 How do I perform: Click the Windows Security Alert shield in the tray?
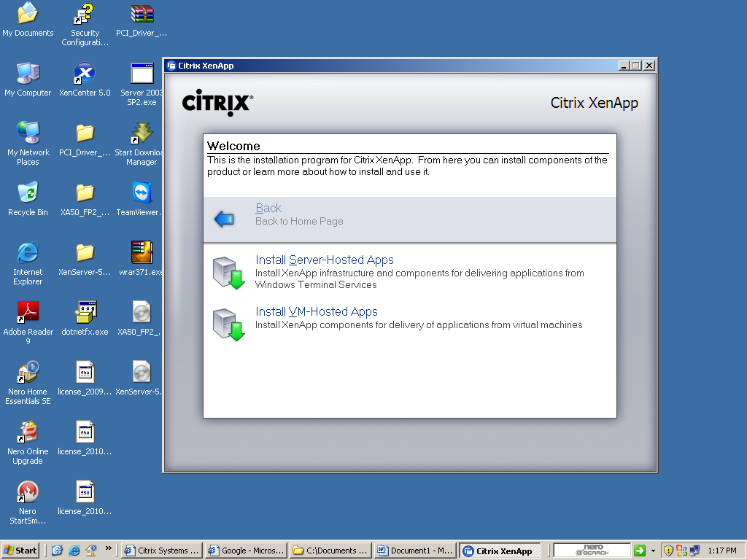point(669,550)
